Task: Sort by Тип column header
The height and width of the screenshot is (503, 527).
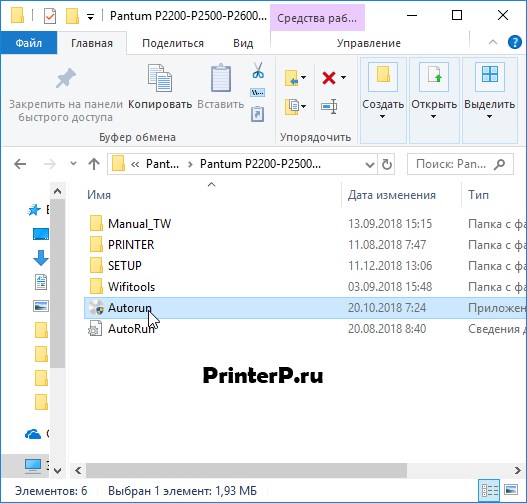Action: coord(478,195)
